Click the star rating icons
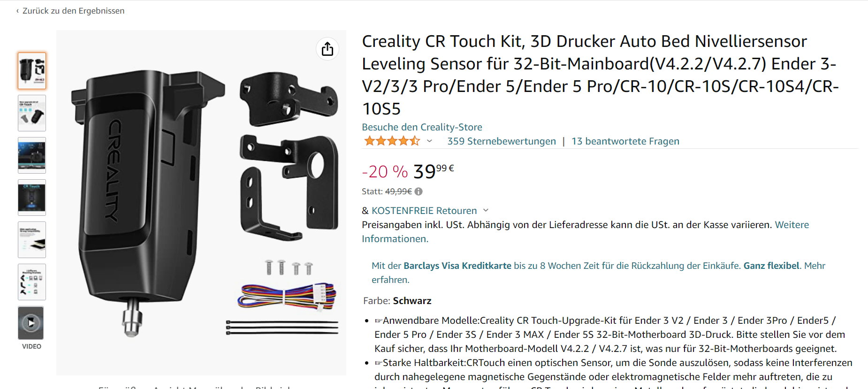This screenshot has height=389, width=868. coord(392,141)
